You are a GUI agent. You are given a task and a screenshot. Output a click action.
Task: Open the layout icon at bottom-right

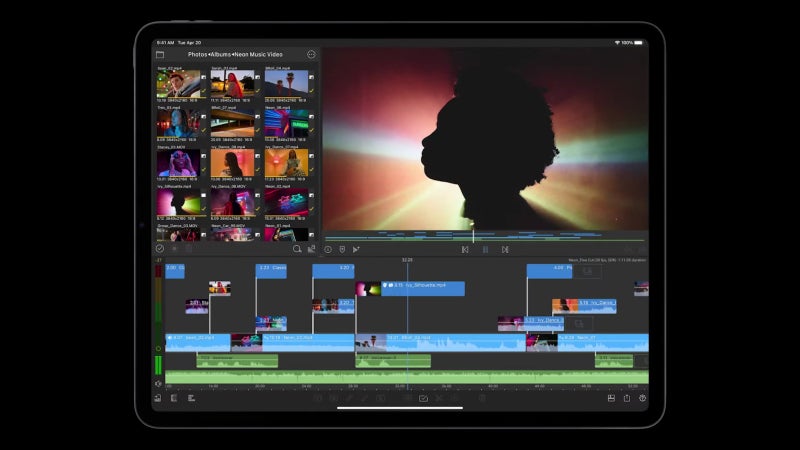611,398
